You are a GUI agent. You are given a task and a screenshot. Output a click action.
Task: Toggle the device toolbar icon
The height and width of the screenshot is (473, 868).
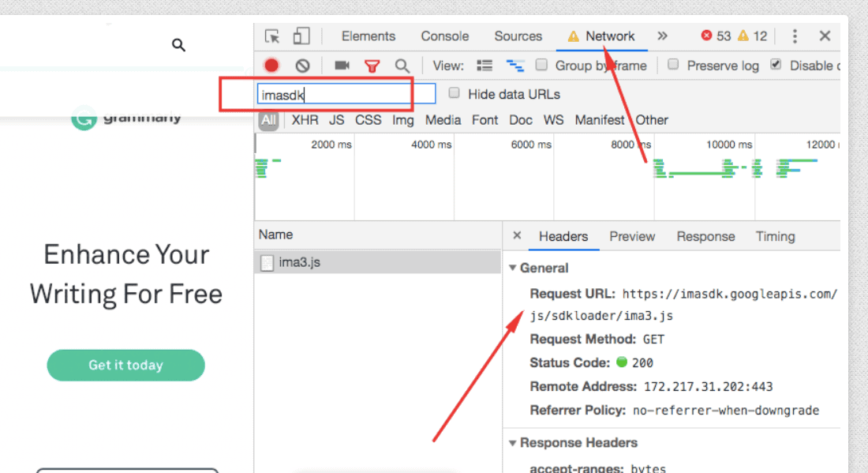[301, 36]
